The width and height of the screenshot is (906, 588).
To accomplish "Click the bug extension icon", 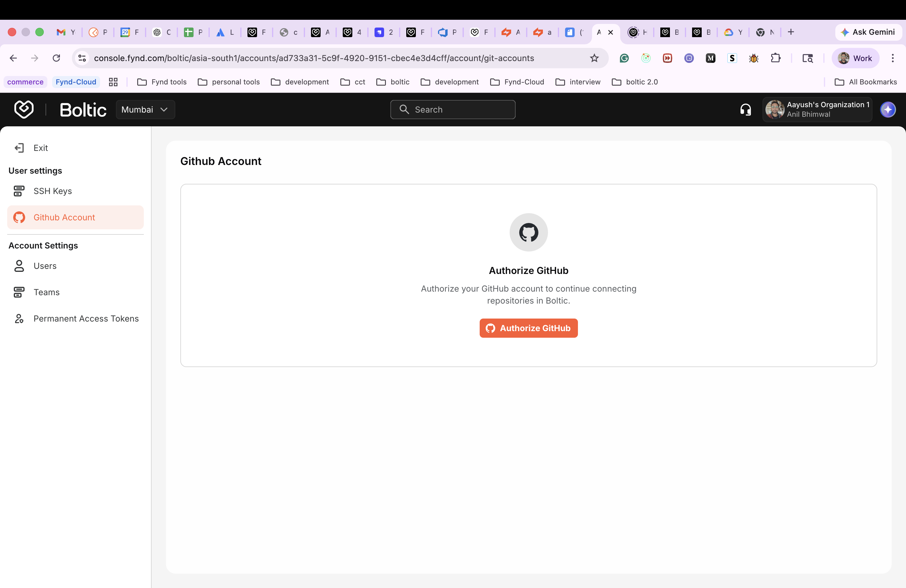I will (753, 58).
